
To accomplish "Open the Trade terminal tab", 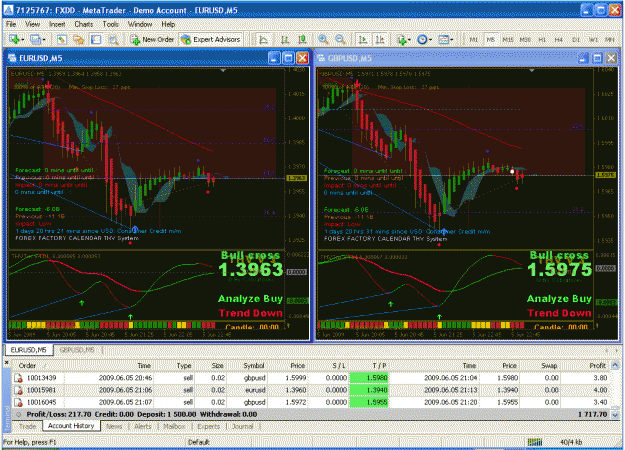I will (x=28, y=426).
